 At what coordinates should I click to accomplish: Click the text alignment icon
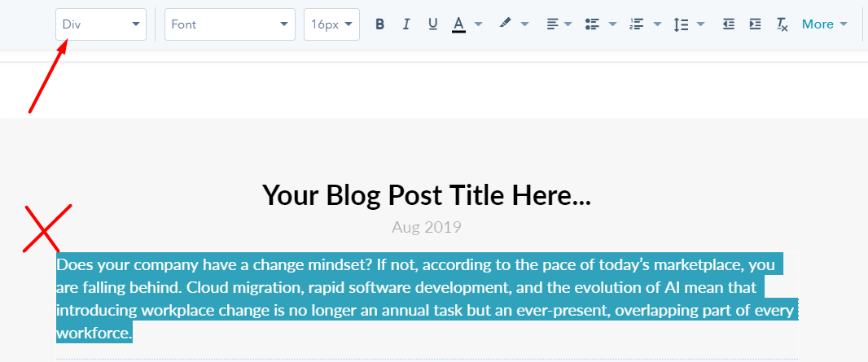pyautogui.click(x=553, y=24)
